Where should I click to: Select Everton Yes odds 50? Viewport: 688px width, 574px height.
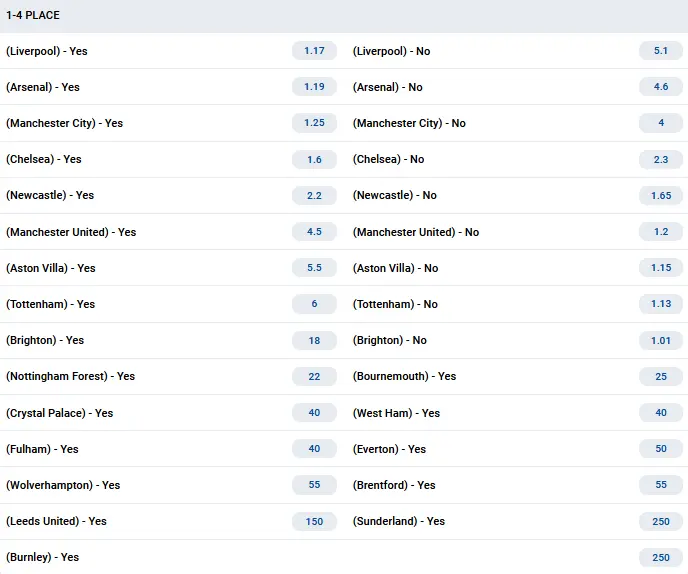(x=661, y=448)
